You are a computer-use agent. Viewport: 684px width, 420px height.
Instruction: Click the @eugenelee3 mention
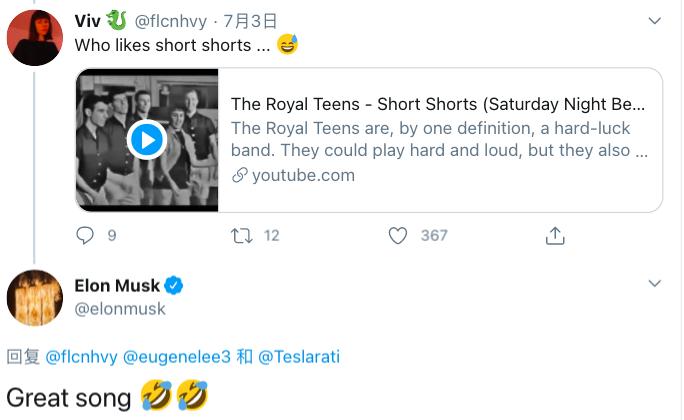click(x=177, y=357)
